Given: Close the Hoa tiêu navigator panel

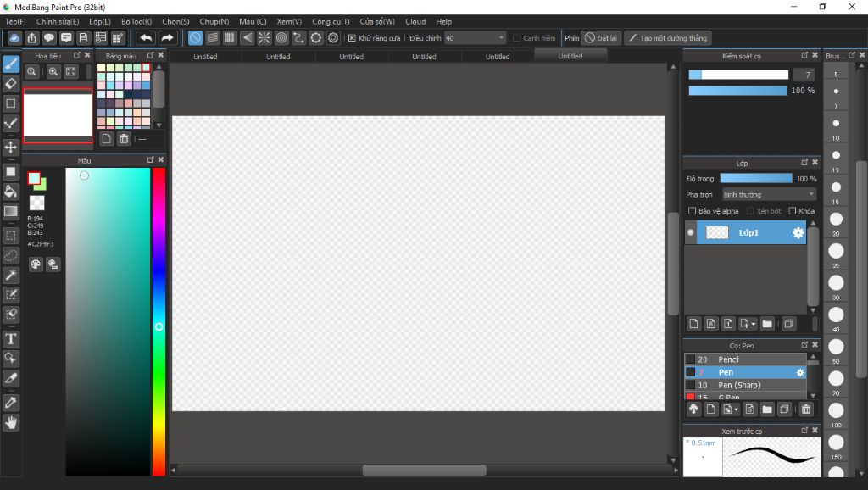Looking at the screenshot, I should point(87,55).
